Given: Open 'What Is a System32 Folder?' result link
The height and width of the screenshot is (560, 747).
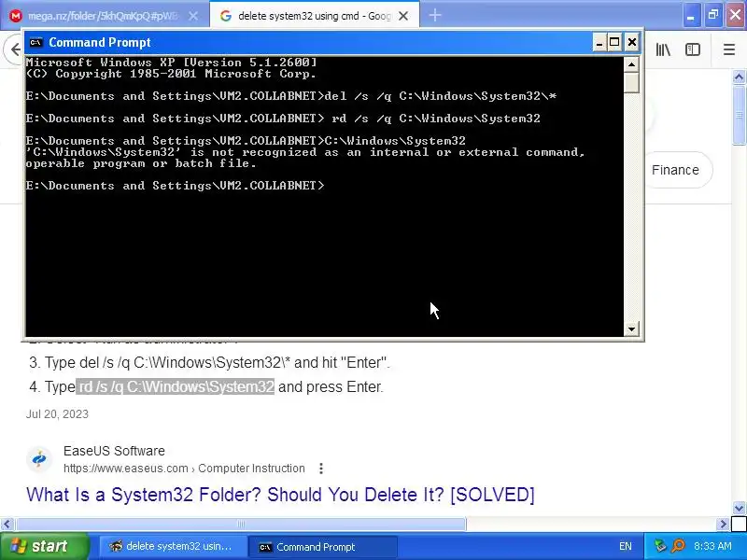Looking at the screenshot, I should tap(281, 495).
